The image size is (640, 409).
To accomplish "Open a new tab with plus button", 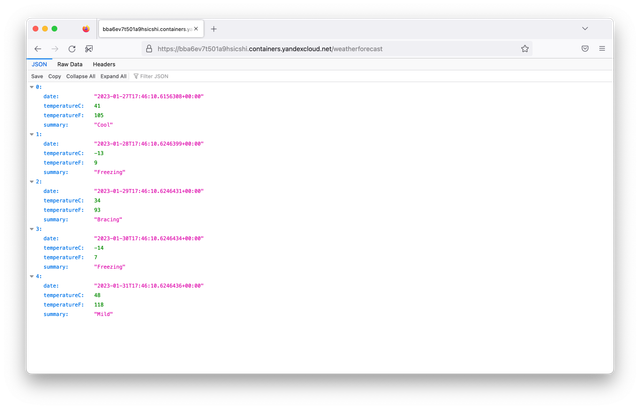I will click(214, 29).
